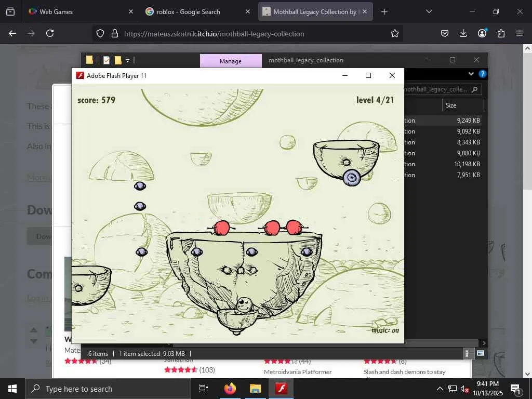Switch to the Web Games browser tab

[x=80, y=11]
